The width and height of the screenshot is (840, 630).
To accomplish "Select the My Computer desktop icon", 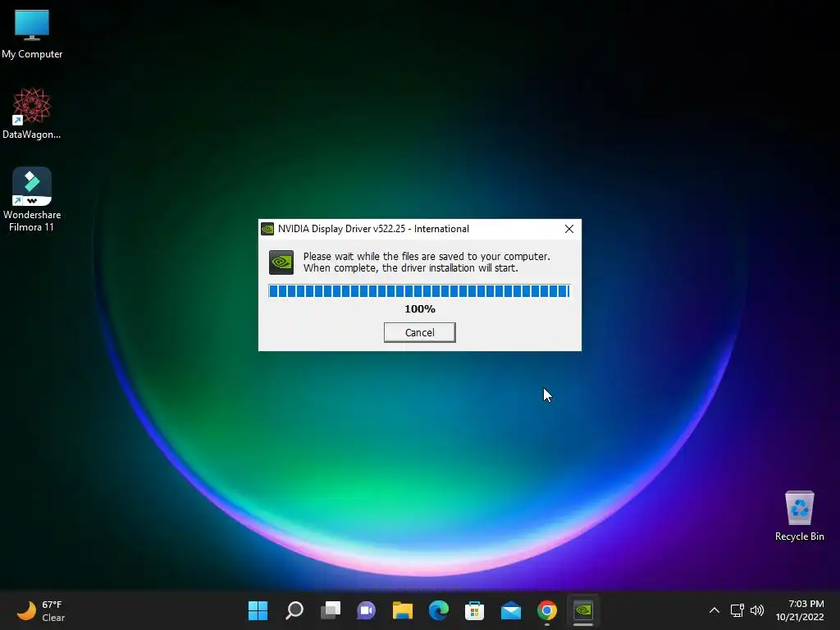I will point(32,34).
